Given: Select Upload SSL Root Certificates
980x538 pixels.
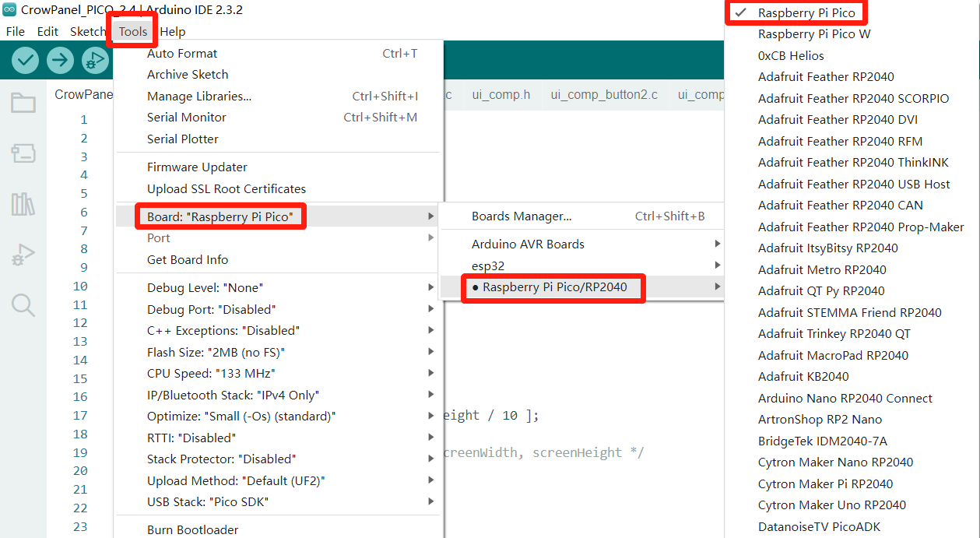Looking at the screenshot, I should (x=279, y=189).
